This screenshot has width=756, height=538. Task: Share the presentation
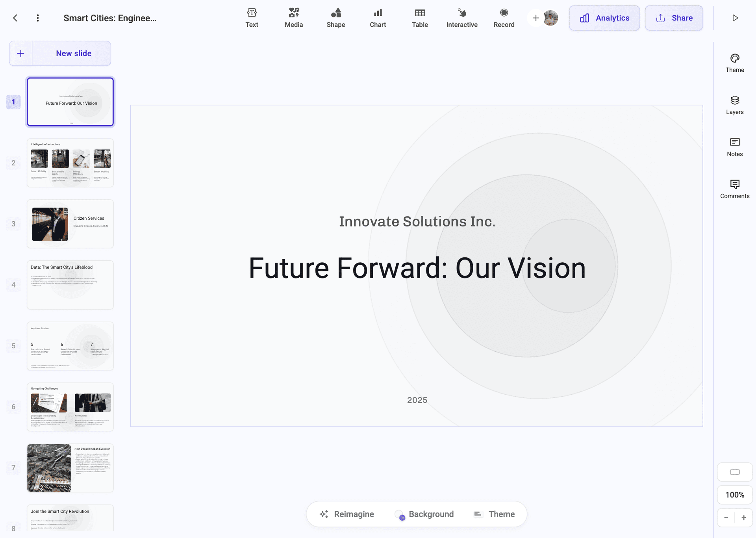pos(673,18)
